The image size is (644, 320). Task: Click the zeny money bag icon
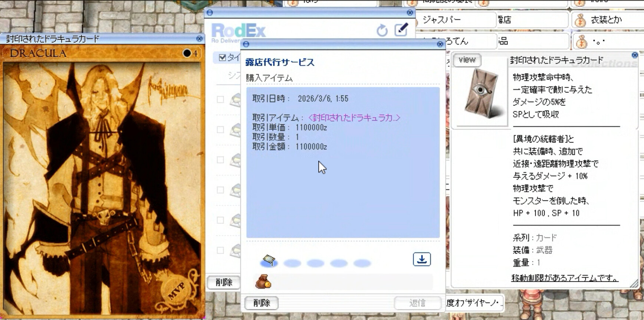[x=263, y=282]
